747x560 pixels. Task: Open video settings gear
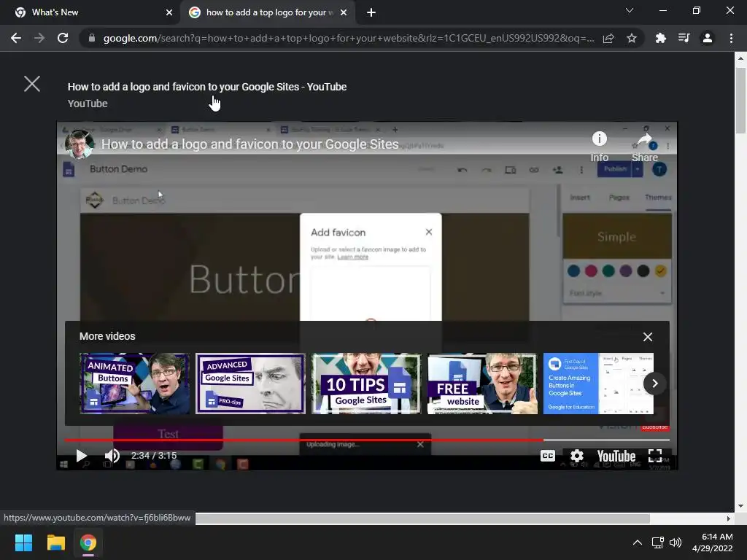point(576,456)
